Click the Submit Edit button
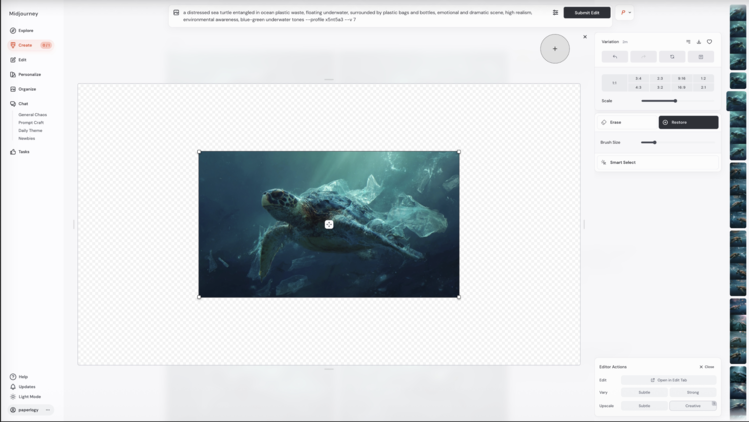The width and height of the screenshot is (749, 422). click(587, 12)
